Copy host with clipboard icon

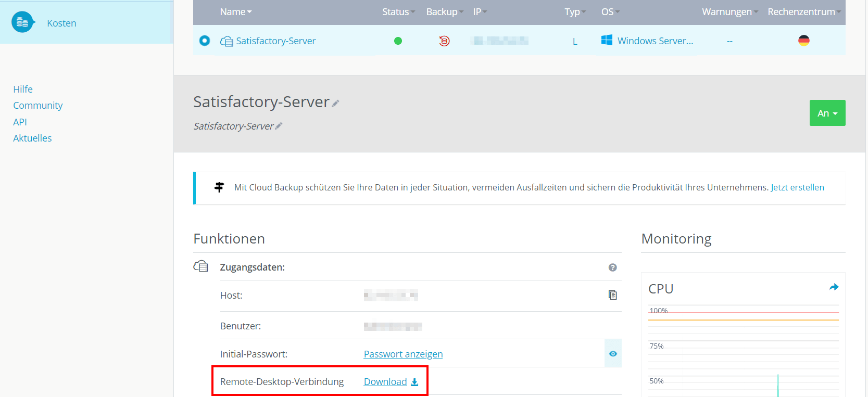click(613, 295)
